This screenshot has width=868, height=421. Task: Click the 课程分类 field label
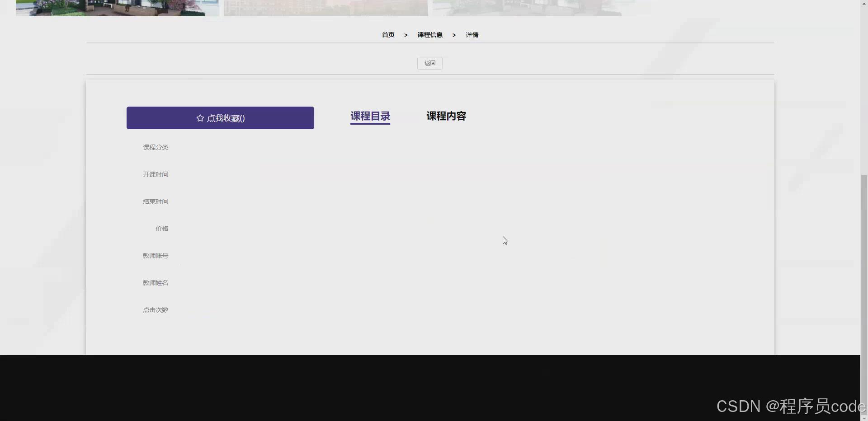pos(155,147)
